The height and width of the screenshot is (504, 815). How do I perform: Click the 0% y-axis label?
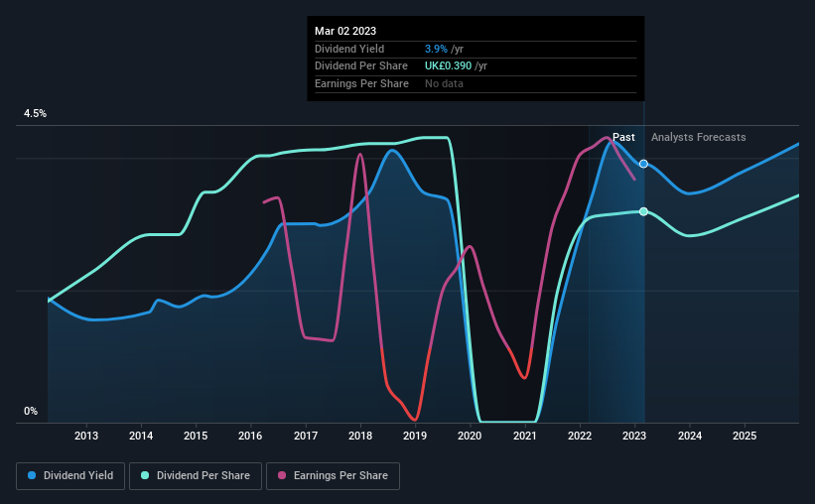(x=31, y=412)
